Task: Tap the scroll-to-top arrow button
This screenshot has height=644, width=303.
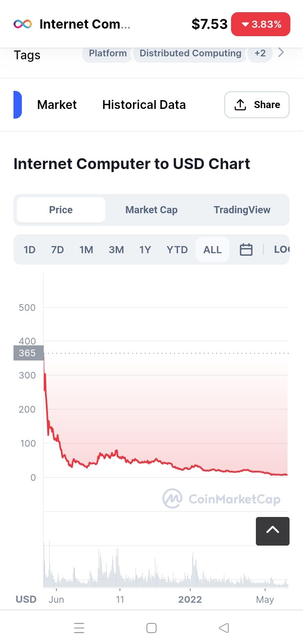Action: pos(273,531)
